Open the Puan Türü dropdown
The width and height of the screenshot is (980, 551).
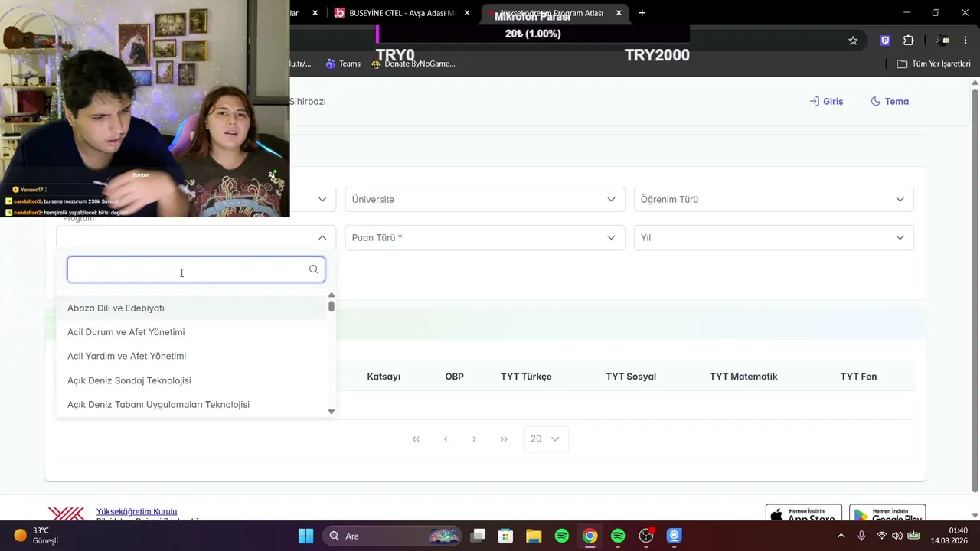pos(485,237)
